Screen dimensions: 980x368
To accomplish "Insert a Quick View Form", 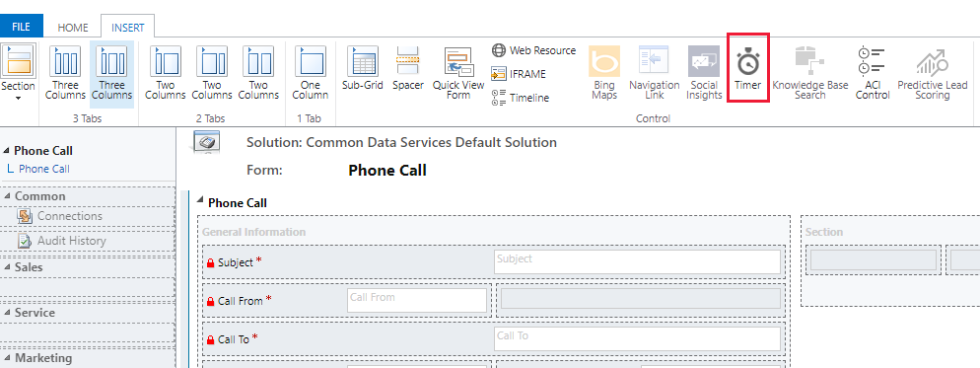I will pos(458,73).
